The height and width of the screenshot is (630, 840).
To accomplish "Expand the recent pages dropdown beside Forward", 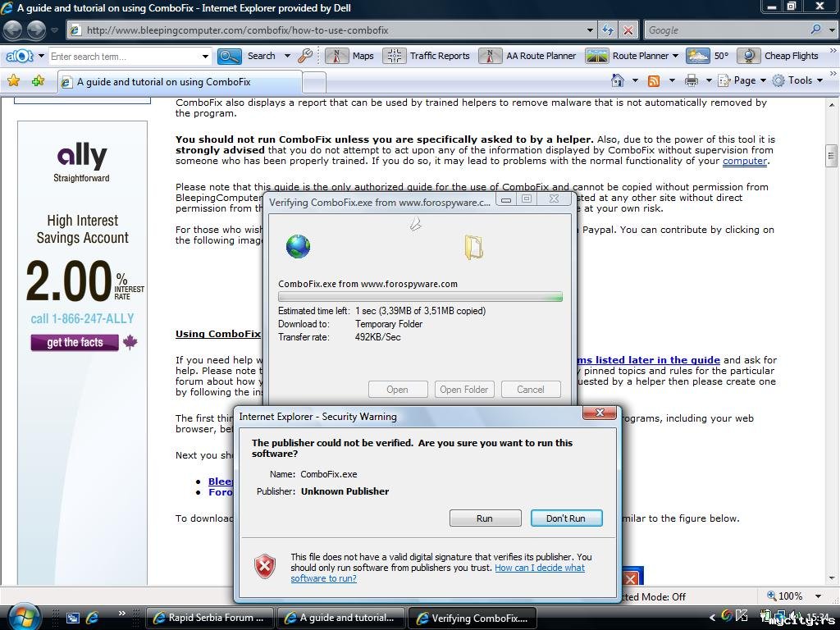I will (54, 30).
